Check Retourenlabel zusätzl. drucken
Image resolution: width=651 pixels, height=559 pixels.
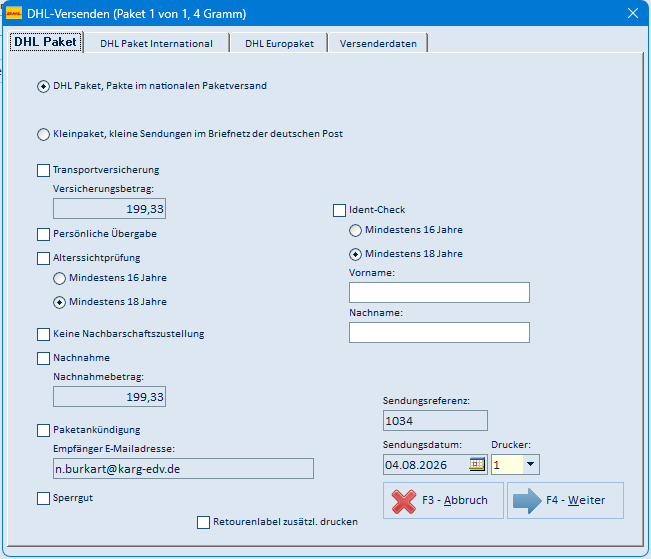coord(203,522)
